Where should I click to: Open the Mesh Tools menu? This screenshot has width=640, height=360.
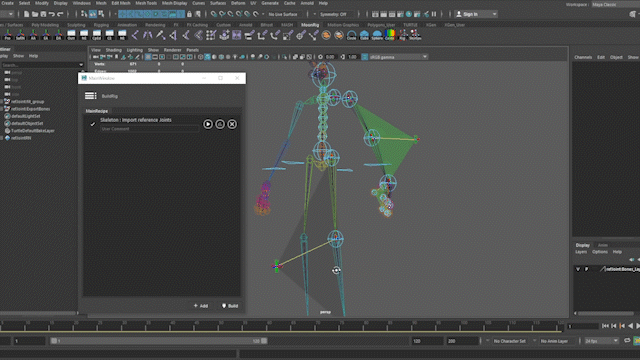pyautogui.click(x=146, y=3)
